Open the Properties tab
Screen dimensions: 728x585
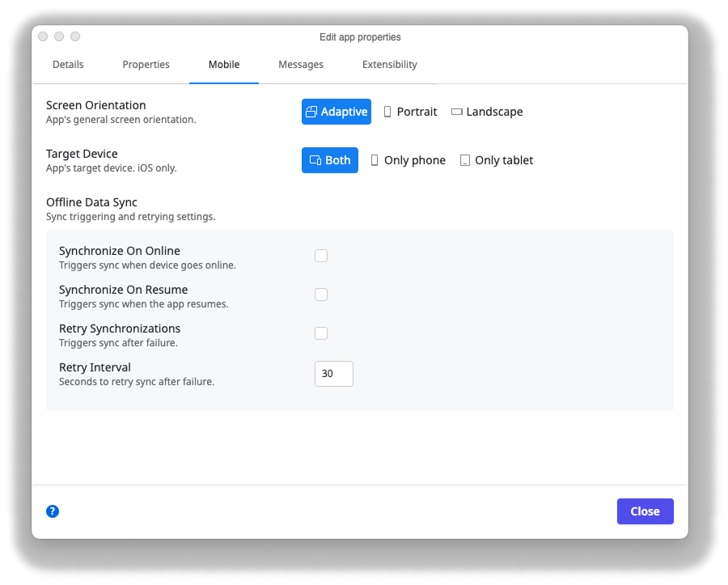coord(146,64)
